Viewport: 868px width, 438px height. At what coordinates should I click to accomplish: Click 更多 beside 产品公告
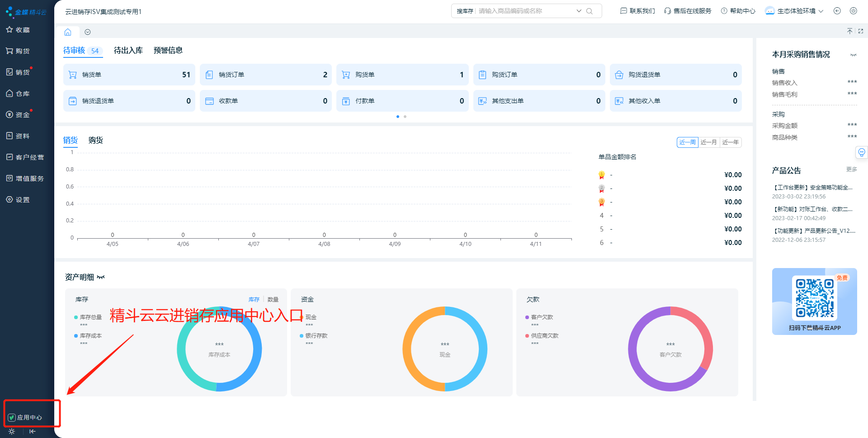852,170
